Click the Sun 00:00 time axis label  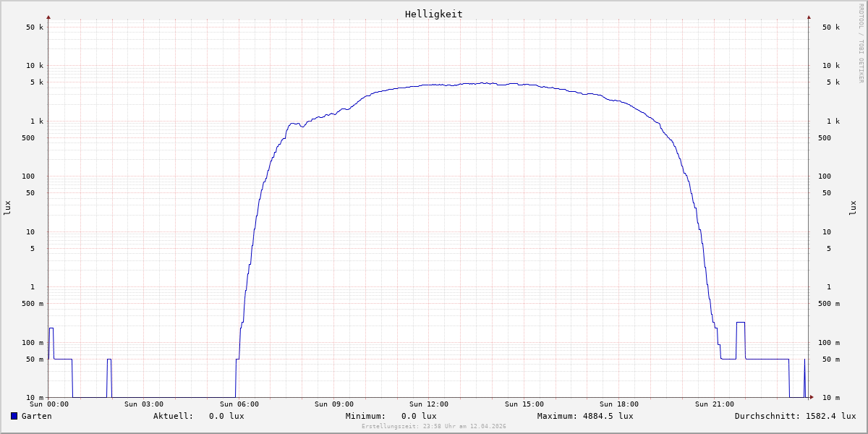(49, 404)
